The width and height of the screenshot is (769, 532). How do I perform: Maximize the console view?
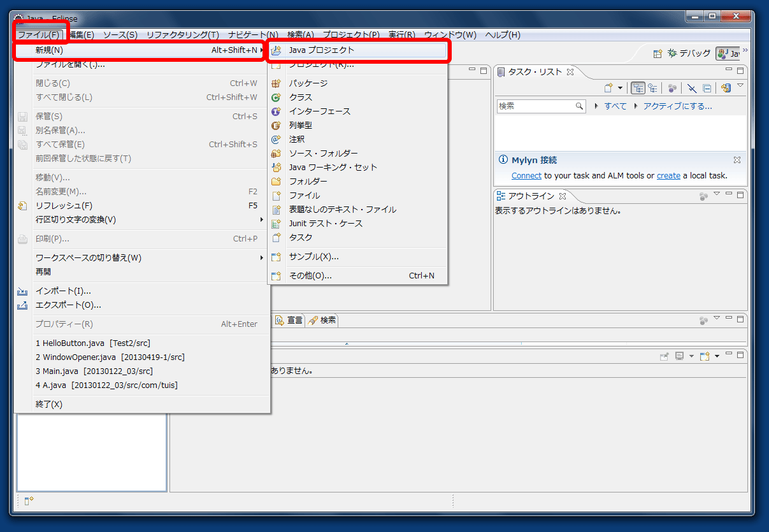tap(740, 355)
